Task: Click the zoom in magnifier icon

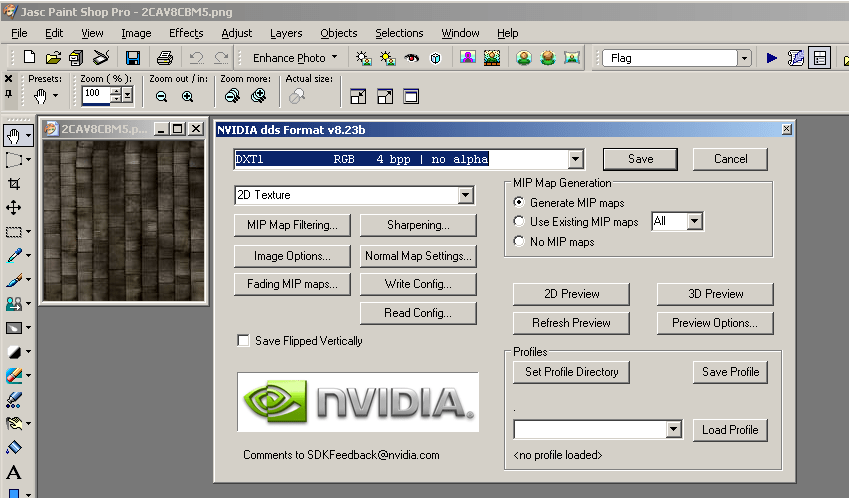Action: click(187, 96)
